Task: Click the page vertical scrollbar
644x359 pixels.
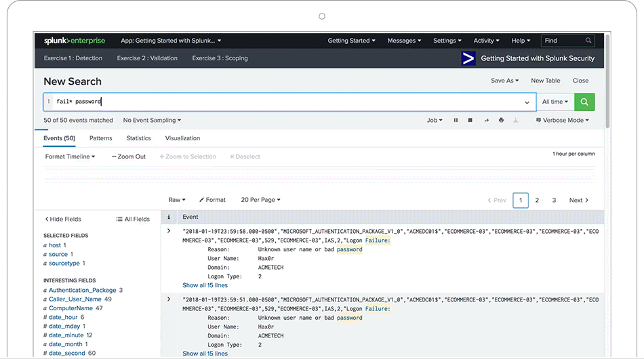Action: 607,82
